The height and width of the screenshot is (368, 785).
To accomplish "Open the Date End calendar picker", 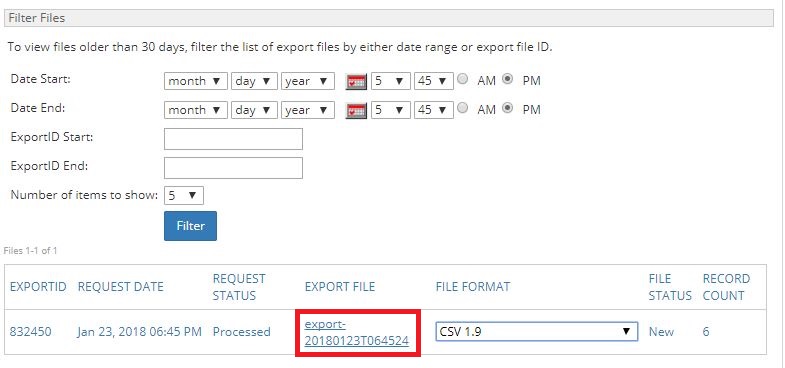I will point(356,111).
